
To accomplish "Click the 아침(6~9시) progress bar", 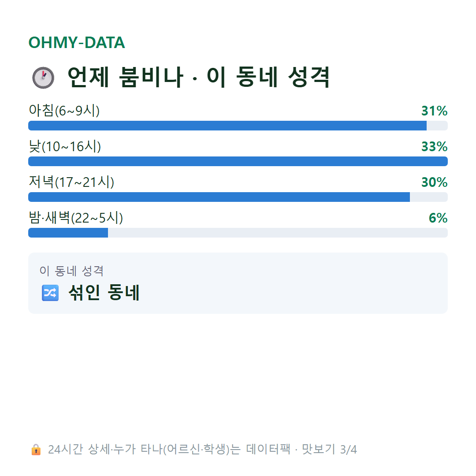I will (x=238, y=126).
